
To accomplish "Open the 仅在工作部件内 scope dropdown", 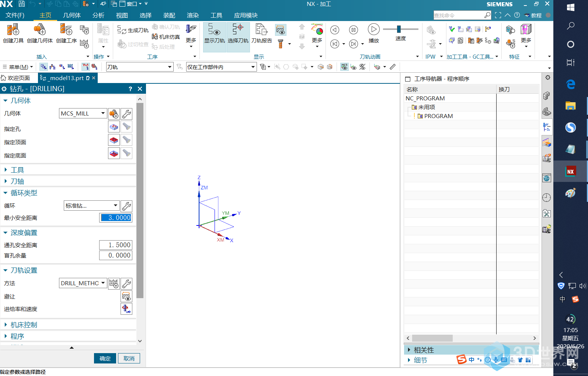I will 221,67.
